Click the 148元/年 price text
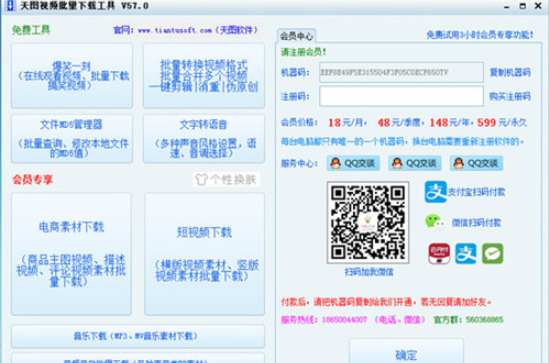This screenshot has height=363, width=549. coord(450,123)
